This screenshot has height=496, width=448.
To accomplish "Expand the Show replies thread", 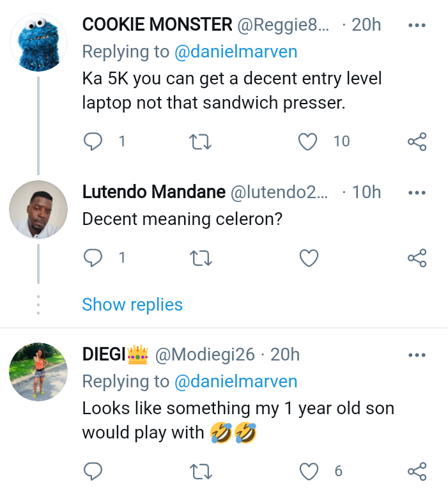I will point(132,304).
